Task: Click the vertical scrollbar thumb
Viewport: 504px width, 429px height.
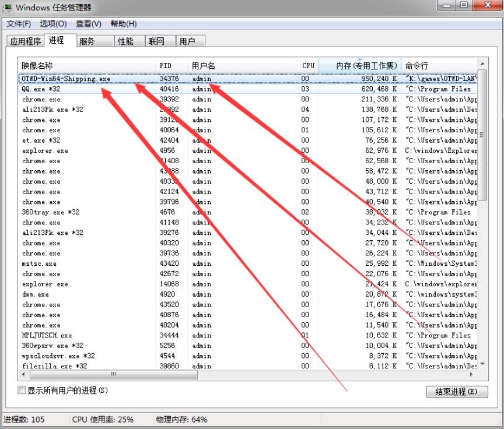Action: coord(482,134)
